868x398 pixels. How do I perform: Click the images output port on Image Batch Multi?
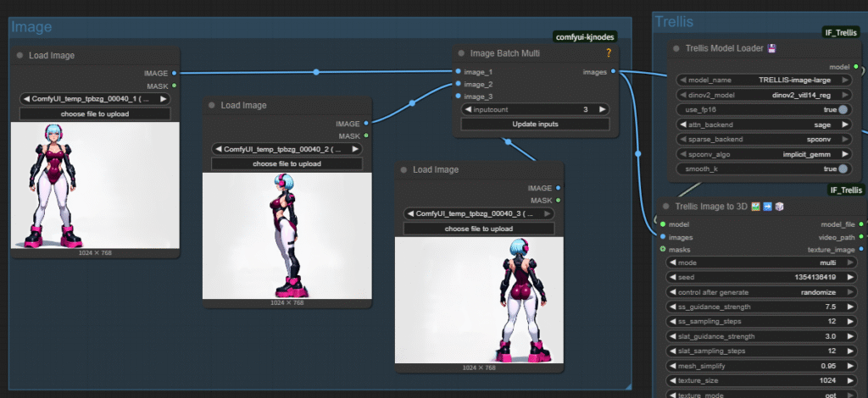(615, 72)
